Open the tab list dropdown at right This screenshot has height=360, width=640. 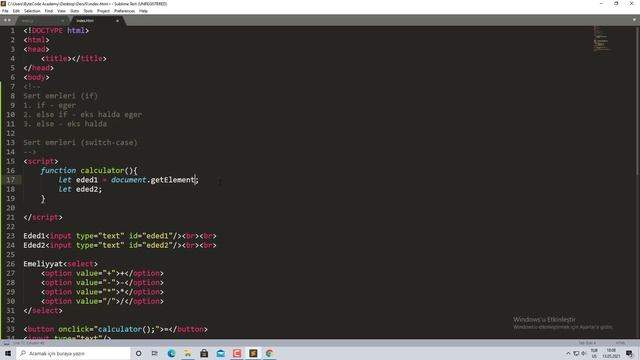click(x=634, y=20)
